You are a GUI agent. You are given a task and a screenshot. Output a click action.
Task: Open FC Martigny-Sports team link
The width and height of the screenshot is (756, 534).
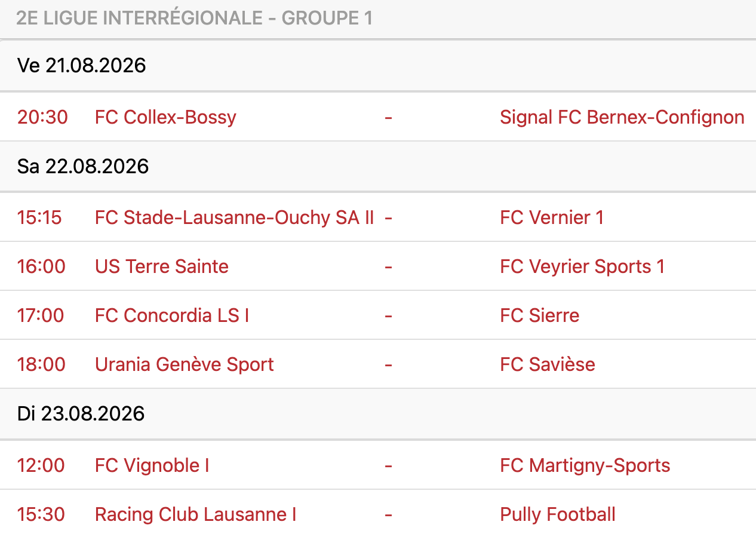click(x=585, y=465)
